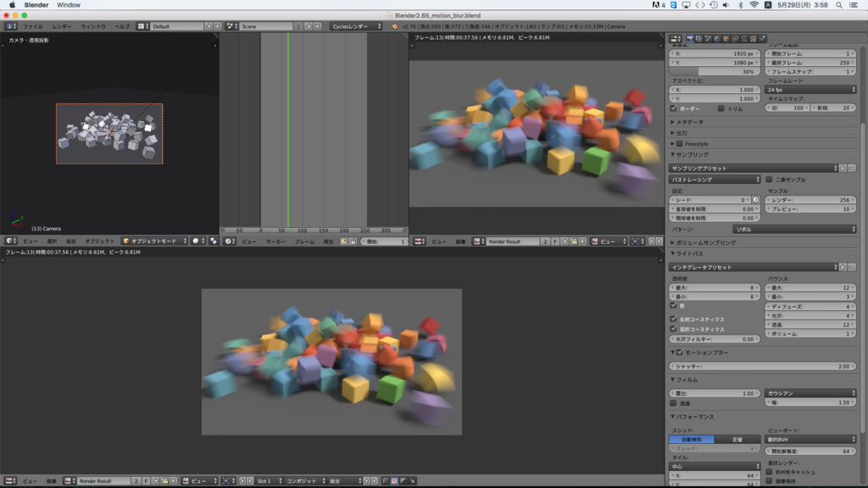Open the サンプリングプリセット dropdown
Image resolution: width=868 pixels, height=488 pixels.
point(754,169)
